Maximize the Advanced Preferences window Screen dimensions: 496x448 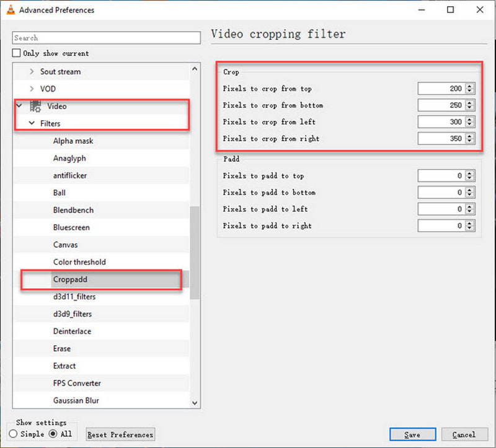point(451,10)
